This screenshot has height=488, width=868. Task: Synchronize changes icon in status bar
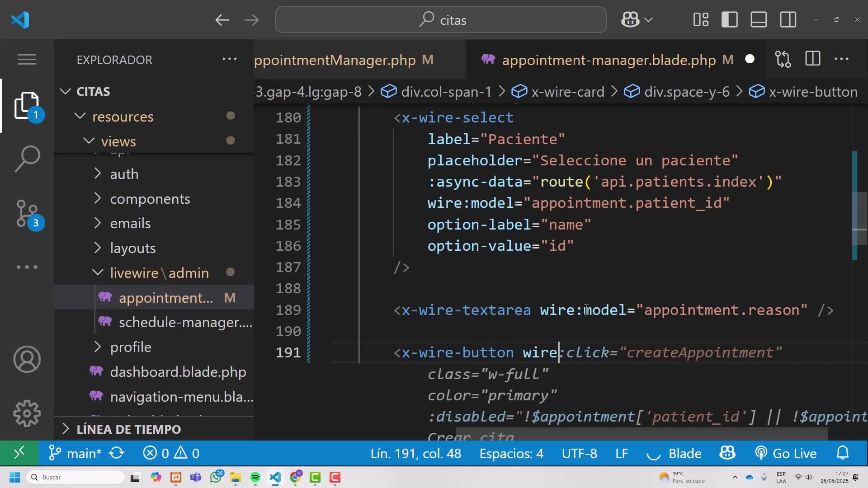[117, 453]
